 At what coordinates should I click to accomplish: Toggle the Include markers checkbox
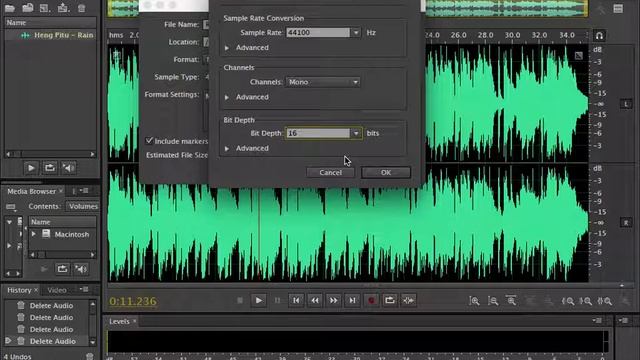(149, 141)
